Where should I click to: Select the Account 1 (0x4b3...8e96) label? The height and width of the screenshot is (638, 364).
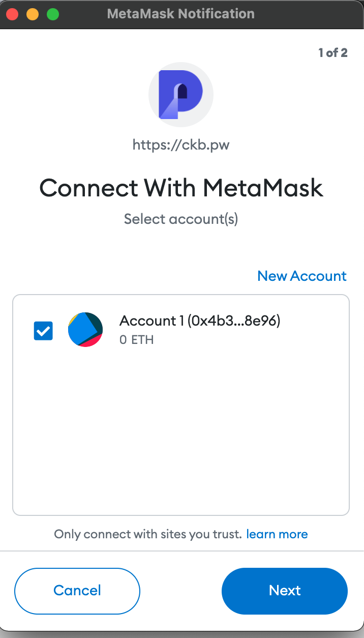point(200,321)
